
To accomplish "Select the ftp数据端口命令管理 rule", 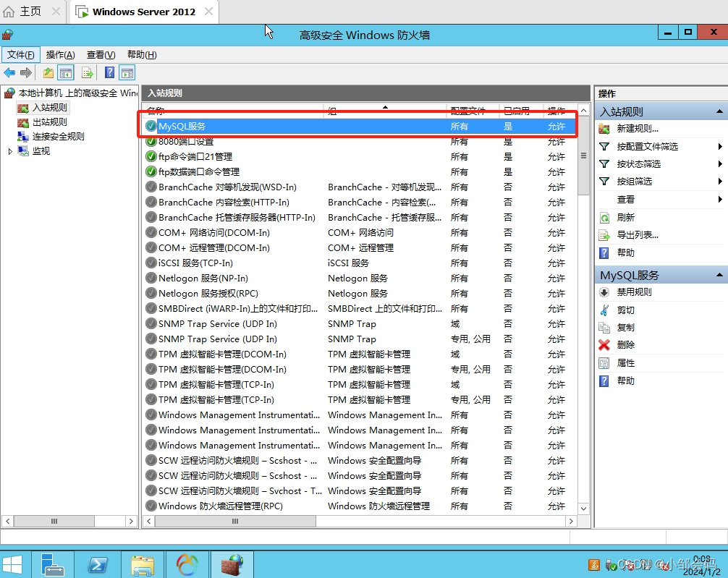I will [199, 171].
